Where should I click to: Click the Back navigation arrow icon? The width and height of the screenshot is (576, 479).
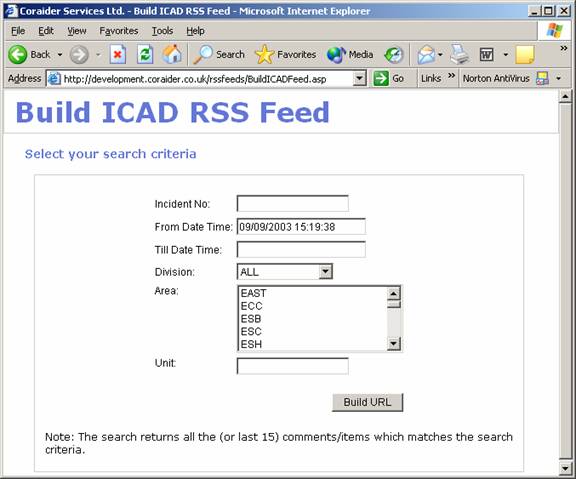[x=18, y=54]
